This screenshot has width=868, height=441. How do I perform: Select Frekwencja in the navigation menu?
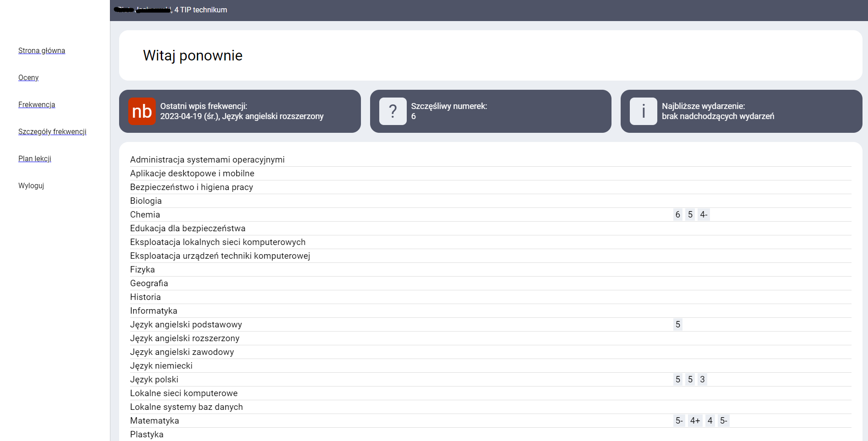point(37,104)
